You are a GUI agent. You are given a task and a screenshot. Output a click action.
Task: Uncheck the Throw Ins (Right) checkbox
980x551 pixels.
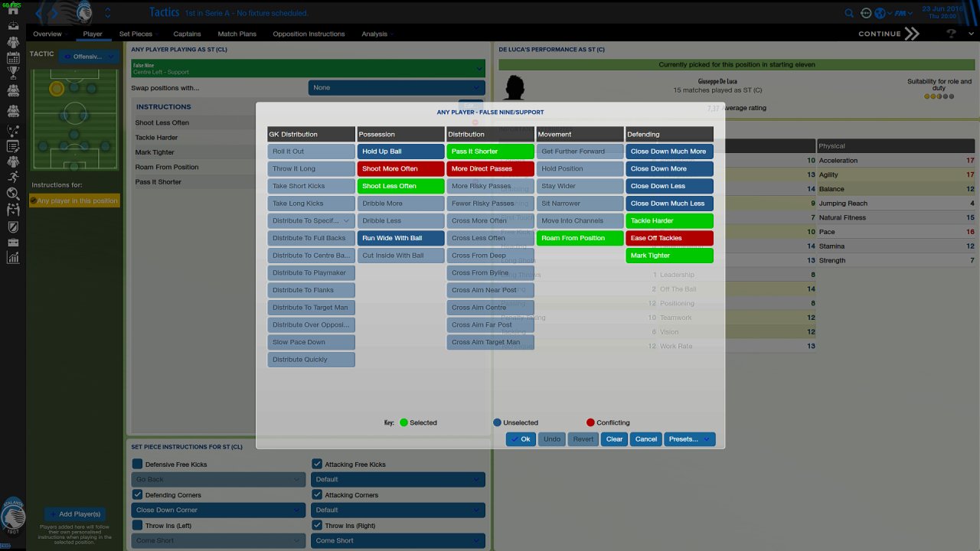[x=317, y=525]
